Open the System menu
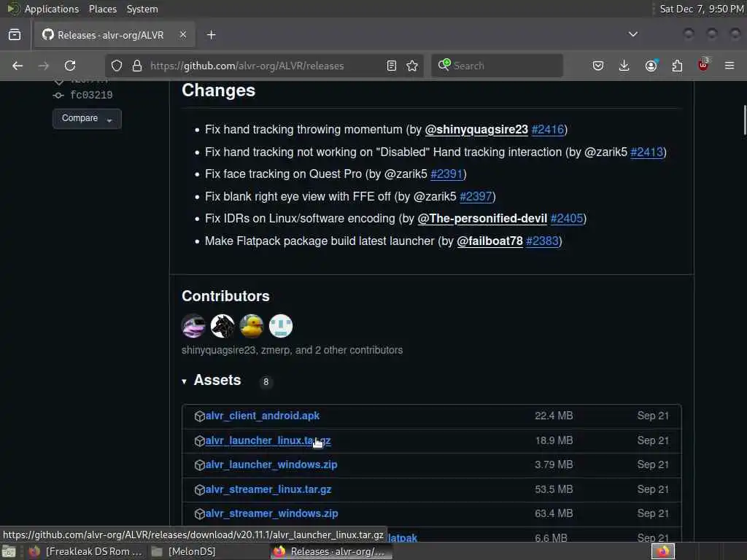The image size is (747, 560). tap(142, 9)
